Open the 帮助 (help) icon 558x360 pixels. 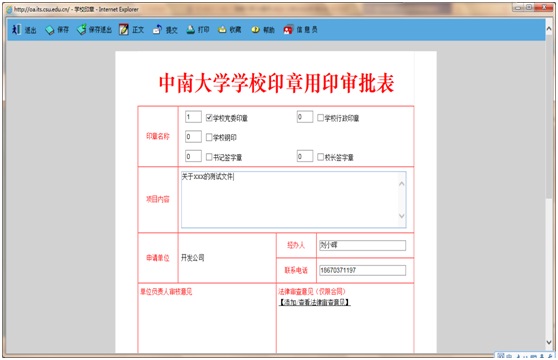tap(255, 30)
